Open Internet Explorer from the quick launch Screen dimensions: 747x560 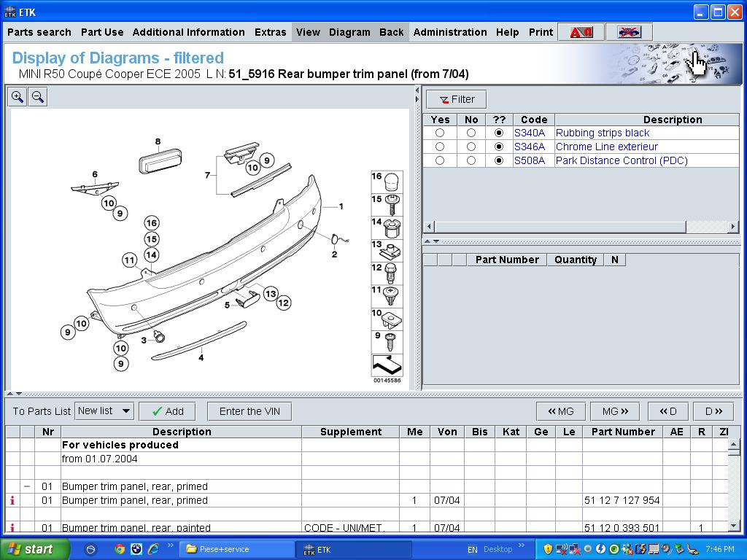[x=153, y=549]
